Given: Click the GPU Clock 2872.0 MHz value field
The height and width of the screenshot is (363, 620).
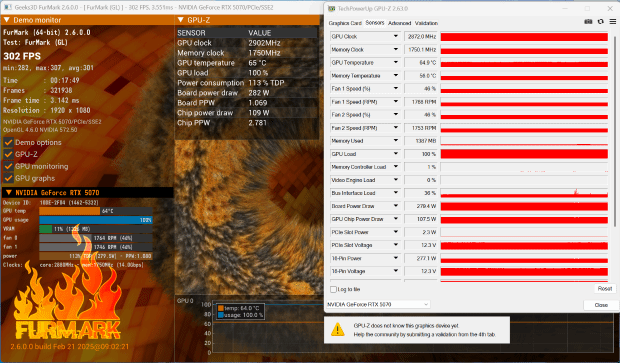Looking at the screenshot, I should point(421,36).
